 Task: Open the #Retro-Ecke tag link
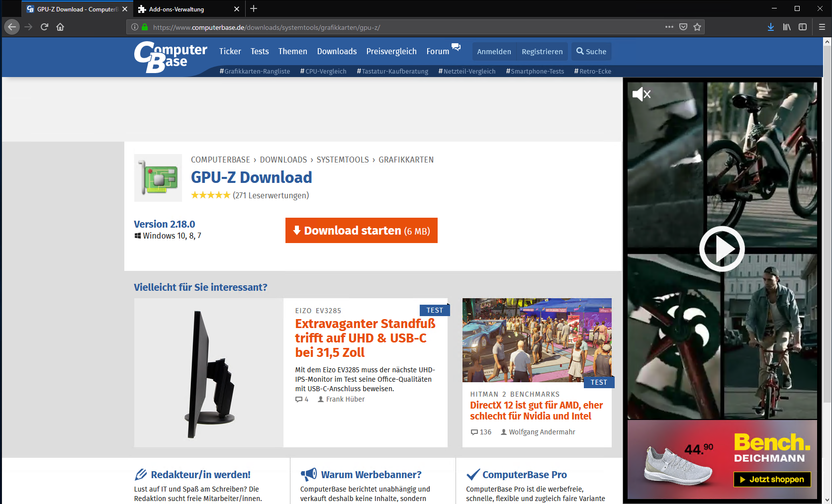pos(593,71)
